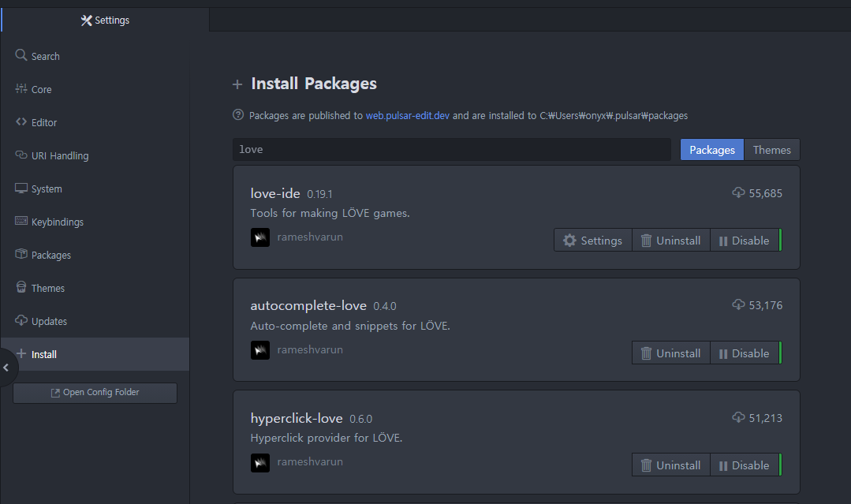Click rameshvarun author name under love-ide

[x=310, y=237]
